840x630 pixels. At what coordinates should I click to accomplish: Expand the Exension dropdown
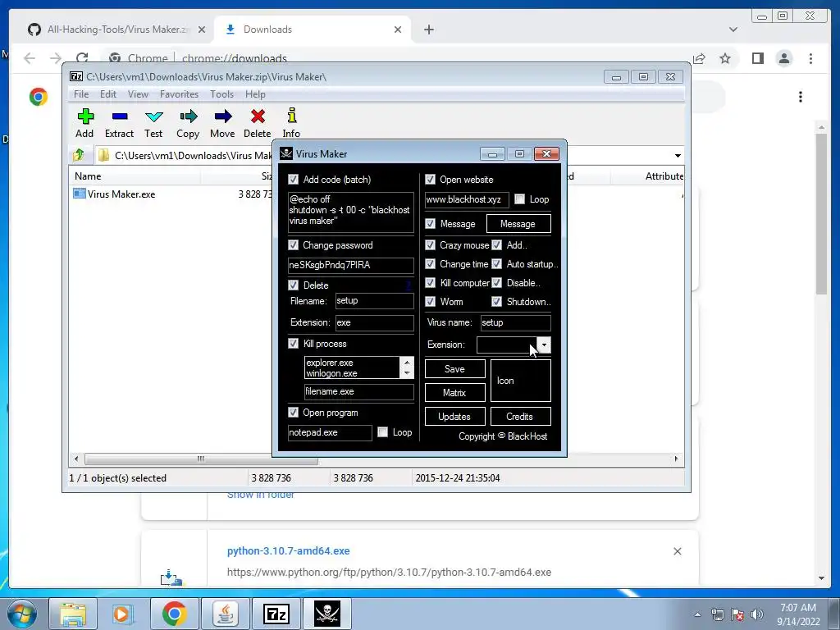coord(543,345)
